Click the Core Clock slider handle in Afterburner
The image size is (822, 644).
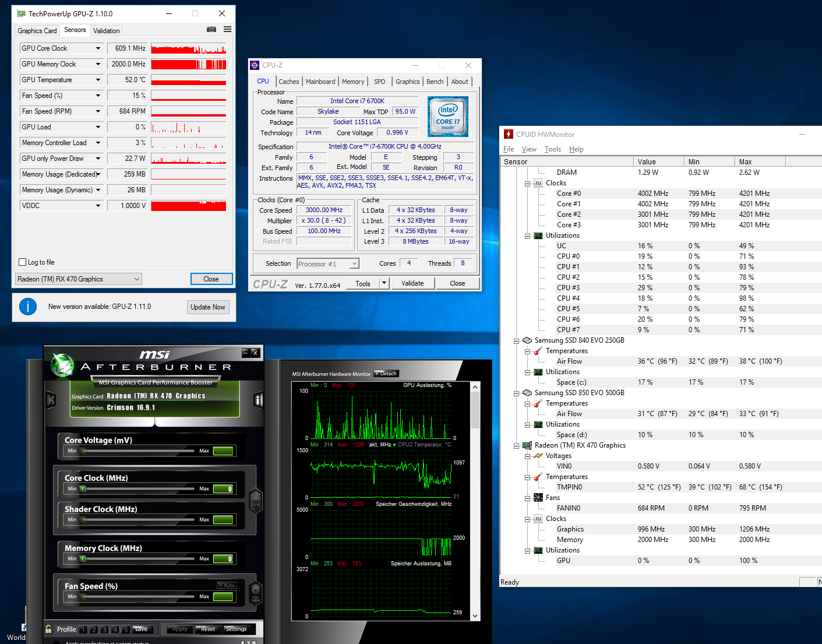(x=83, y=489)
